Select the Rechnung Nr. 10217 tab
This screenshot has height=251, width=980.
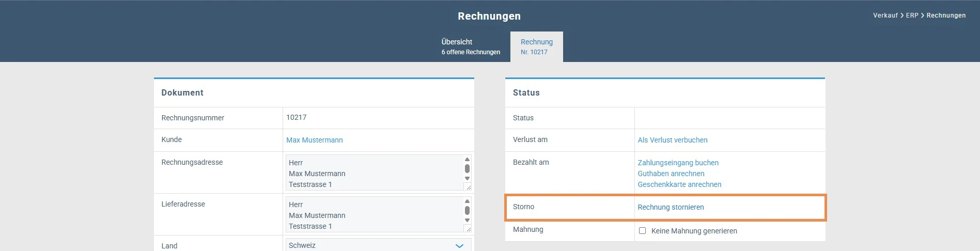pyautogui.click(x=537, y=46)
